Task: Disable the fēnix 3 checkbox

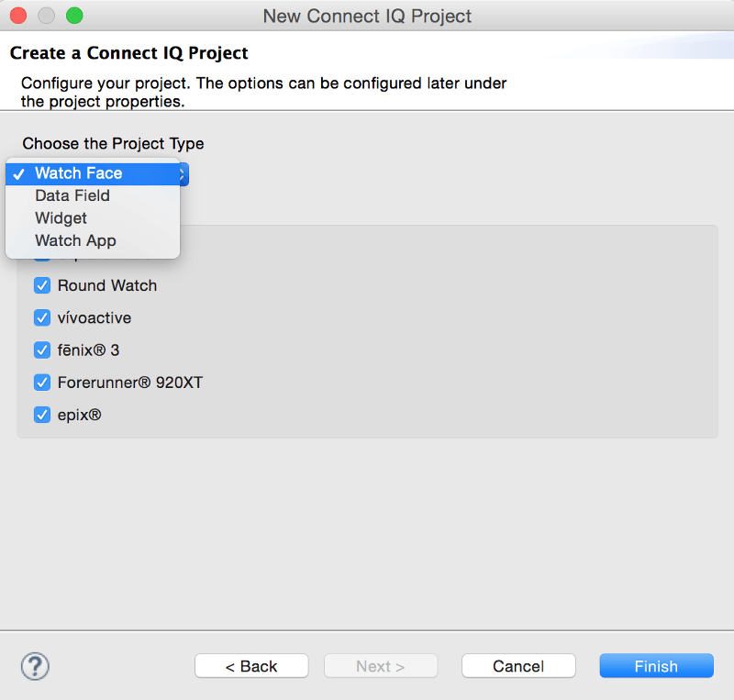Action: (x=42, y=350)
